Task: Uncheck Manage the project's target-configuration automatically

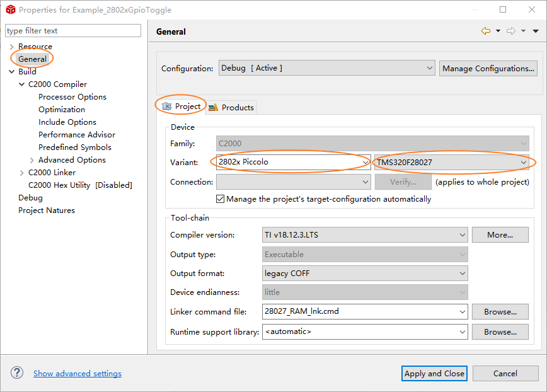Action: click(x=221, y=199)
